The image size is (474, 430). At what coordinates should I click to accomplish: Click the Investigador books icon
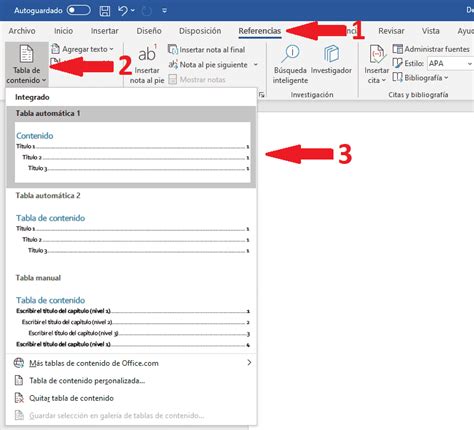pyautogui.click(x=331, y=54)
